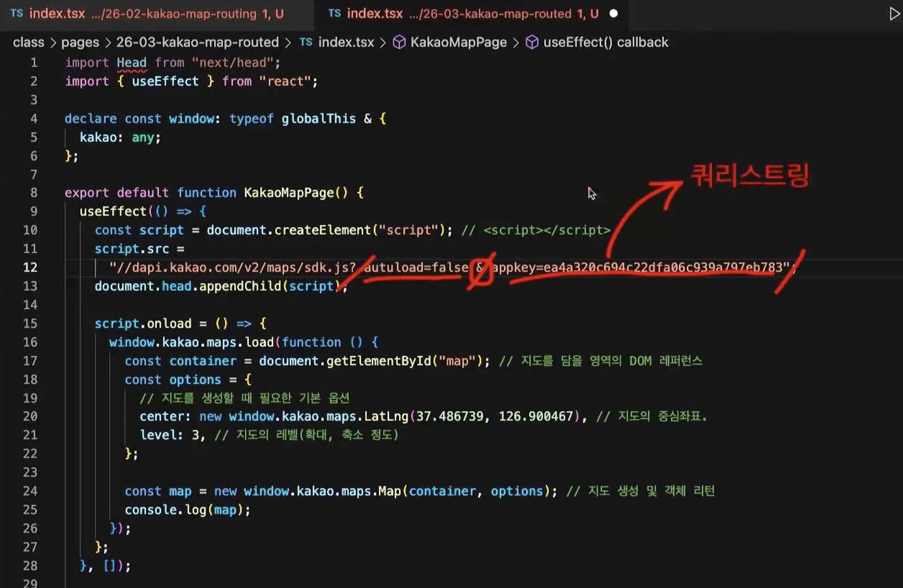Click line number 1 in the gutter

(x=34, y=62)
